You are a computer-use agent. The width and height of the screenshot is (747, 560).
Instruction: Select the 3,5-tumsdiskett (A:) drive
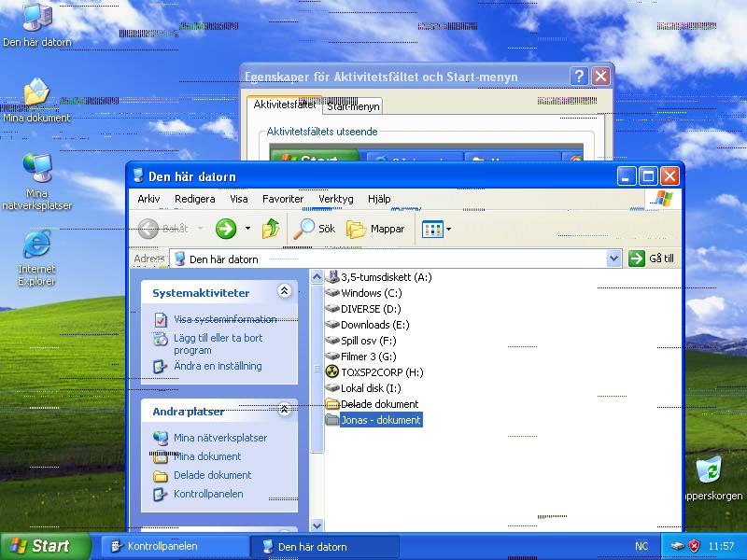[x=378, y=277]
